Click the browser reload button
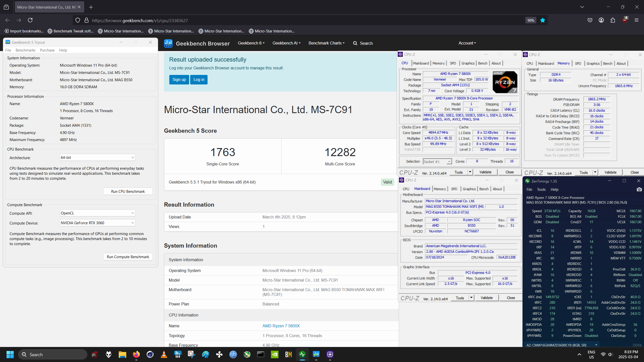The height and width of the screenshot is (362, 644). pyautogui.click(x=30, y=20)
